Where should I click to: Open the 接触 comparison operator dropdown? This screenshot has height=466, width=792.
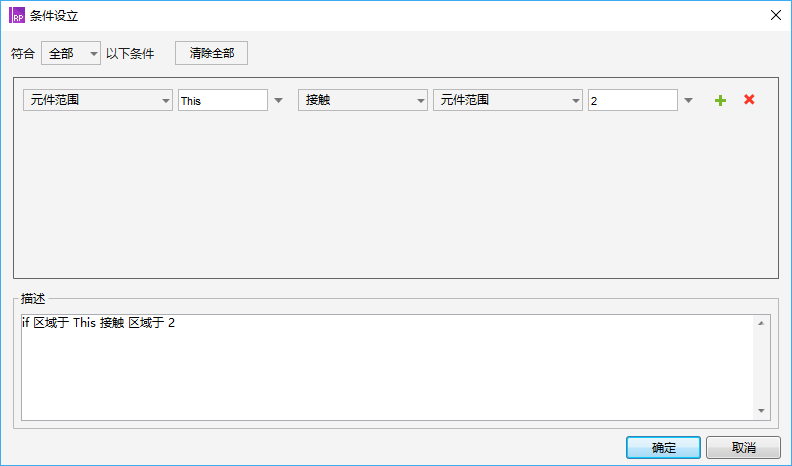362,100
